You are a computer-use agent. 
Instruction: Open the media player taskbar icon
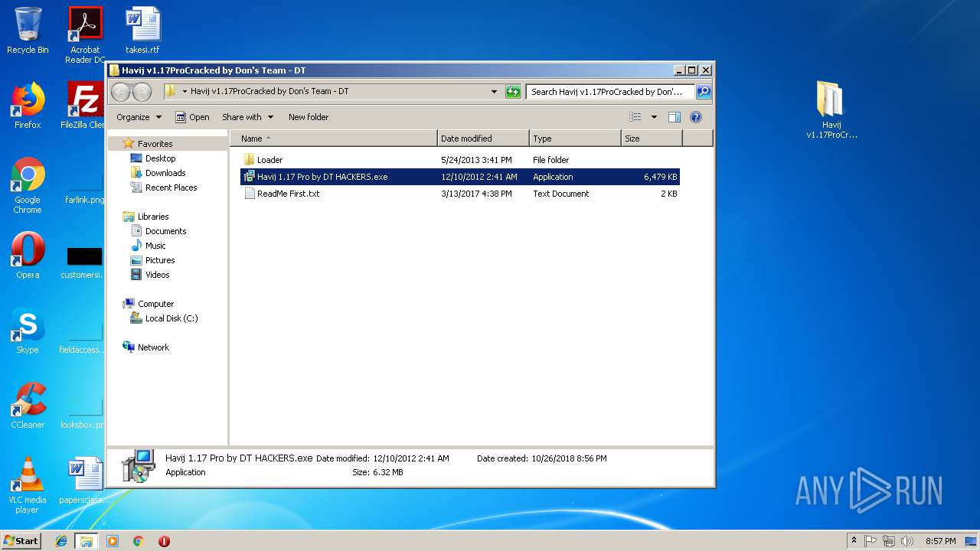pos(113,541)
